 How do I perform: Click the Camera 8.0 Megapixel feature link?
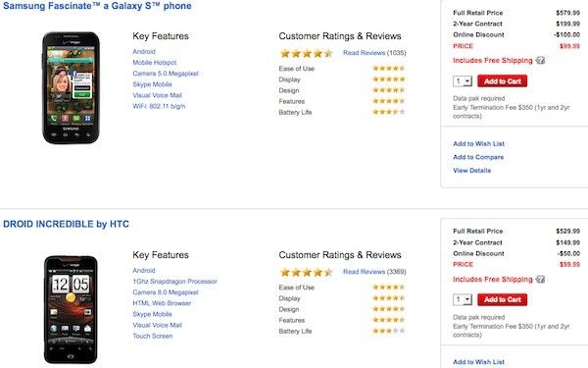(166, 292)
